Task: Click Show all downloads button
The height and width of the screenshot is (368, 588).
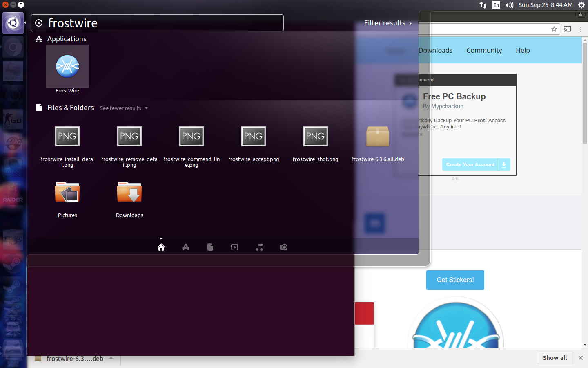Action: 555,358
